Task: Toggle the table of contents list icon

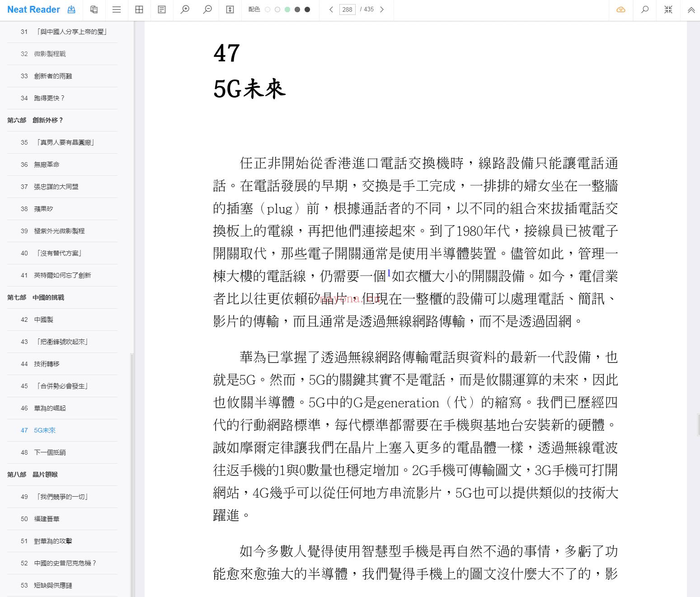Action: pyautogui.click(x=117, y=9)
